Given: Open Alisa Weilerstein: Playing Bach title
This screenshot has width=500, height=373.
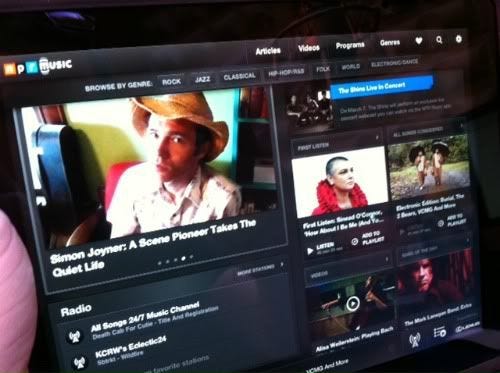Looking at the screenshot, I should pyautogui.click(x=354, y=340).
